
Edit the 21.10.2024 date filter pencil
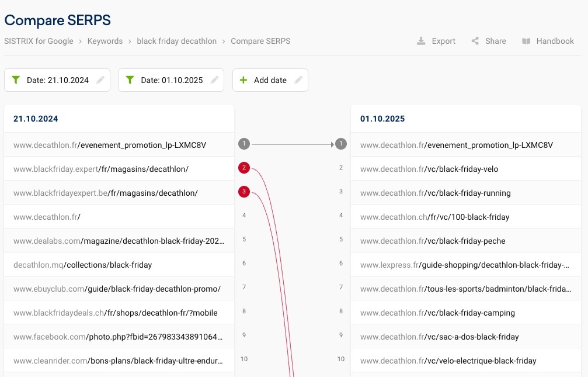tap(100, 80)
